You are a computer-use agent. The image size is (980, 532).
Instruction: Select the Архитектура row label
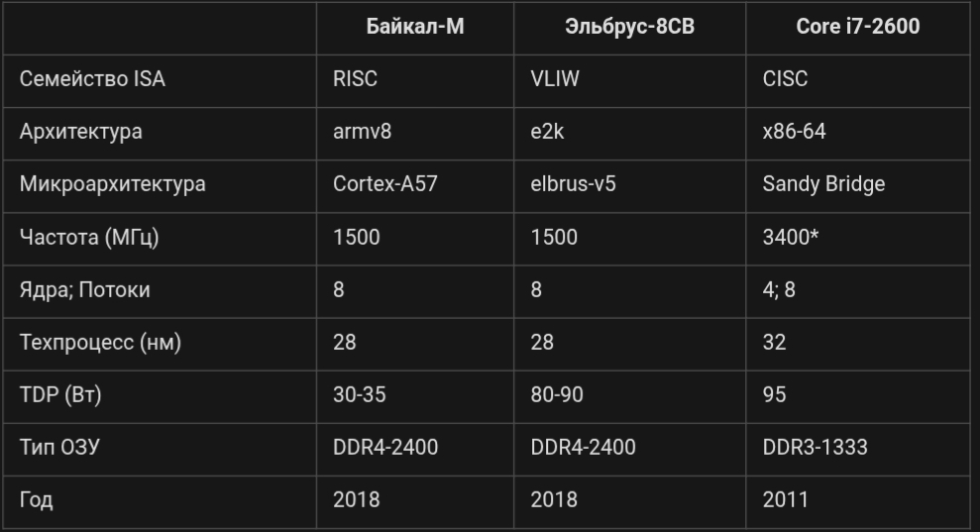click(x=81, y=132)
